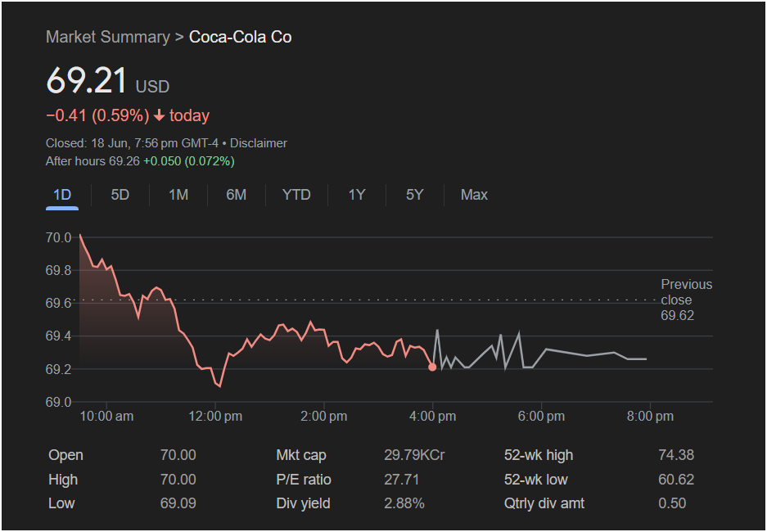This screenshot has width=767, height=532.
Task: Click the Qtrly div amt label
Action: [x=544, y=503]
